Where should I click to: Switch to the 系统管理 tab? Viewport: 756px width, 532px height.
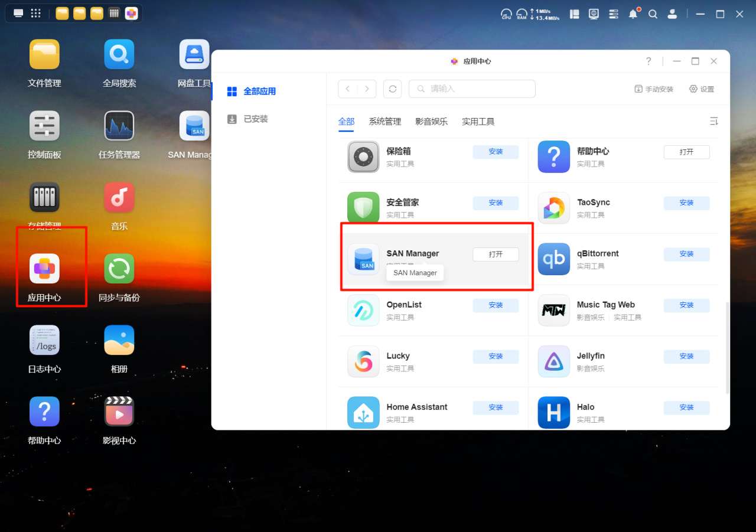click(x=385, y=122)
